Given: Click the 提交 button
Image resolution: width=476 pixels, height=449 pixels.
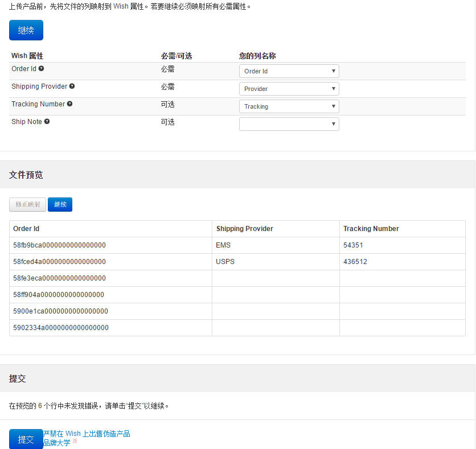Looking at the screenshot, I should 25,439.
